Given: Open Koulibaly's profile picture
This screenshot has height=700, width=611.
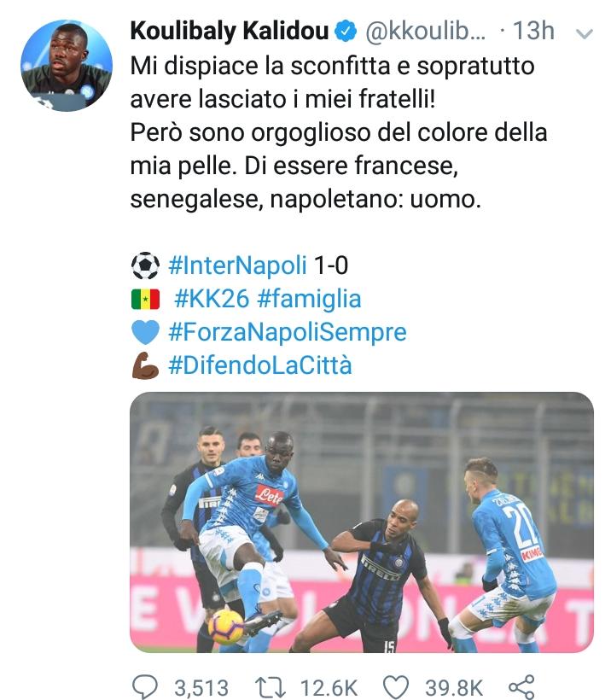Looking at the screenshot, I should pos(67,65).
